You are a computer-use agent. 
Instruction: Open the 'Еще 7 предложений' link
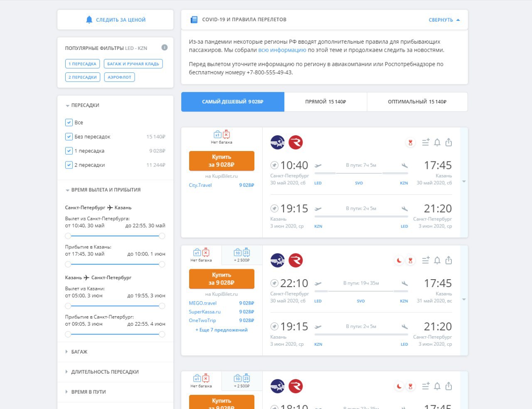[222, 330]
